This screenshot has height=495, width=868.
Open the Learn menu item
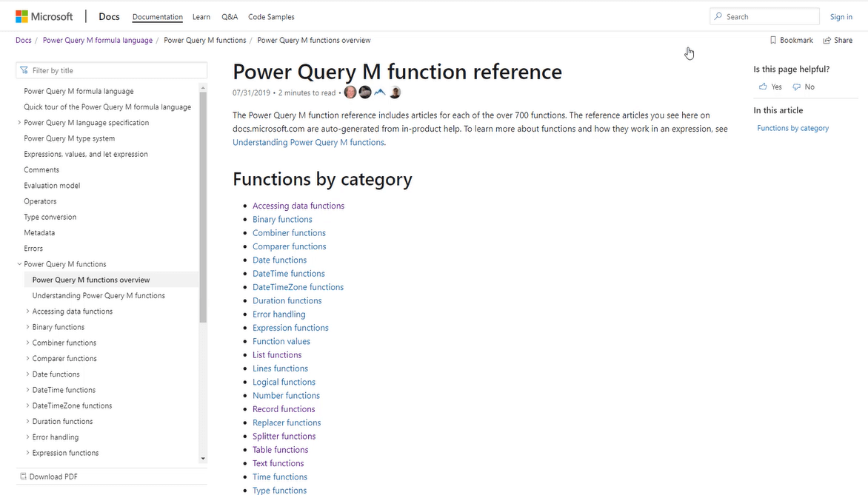click(201, 17)
